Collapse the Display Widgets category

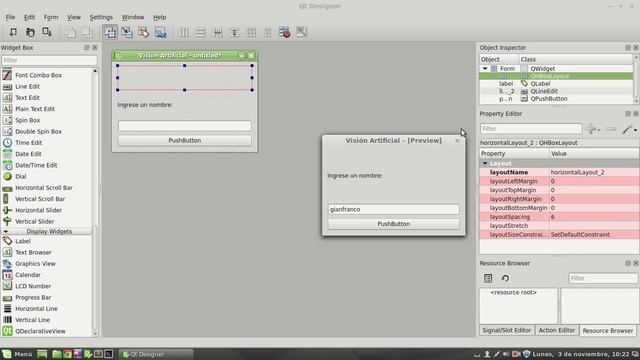point(6,231)
